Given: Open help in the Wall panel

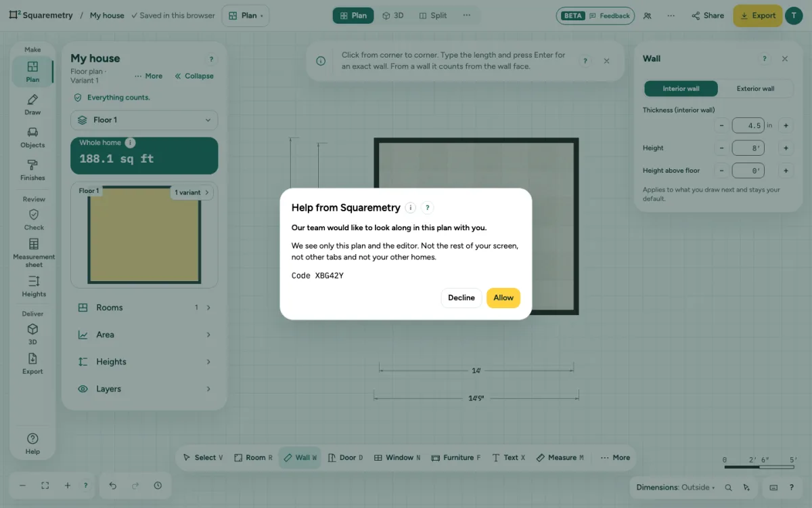Looking at the screenshot, I should tap(765, 59).
